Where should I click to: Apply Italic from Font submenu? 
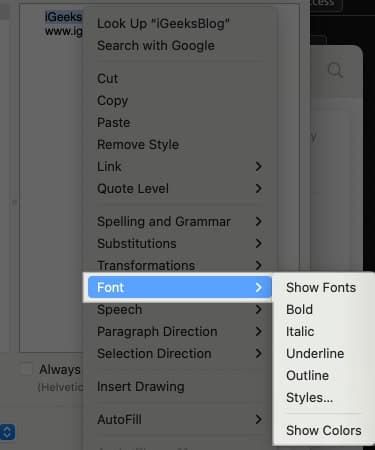(323, 332)
